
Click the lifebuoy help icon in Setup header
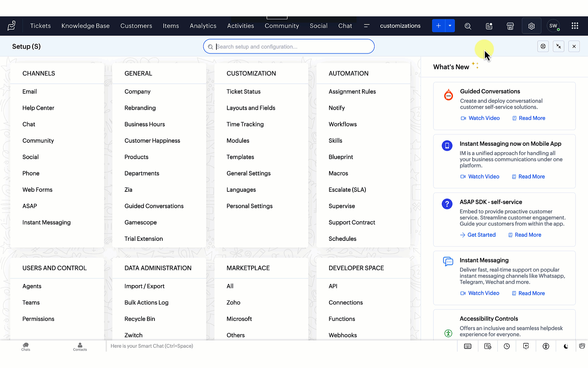point(543,46)
